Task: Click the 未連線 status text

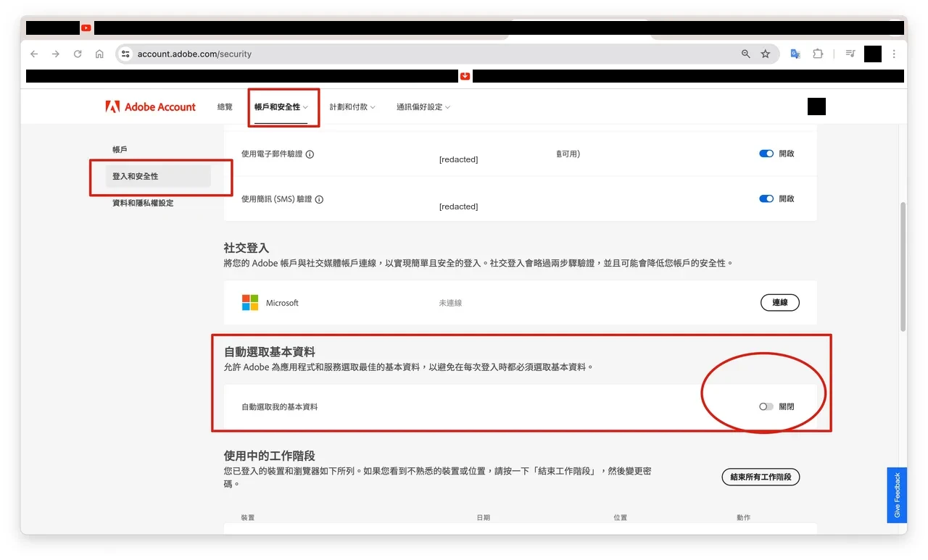Action: 450,303
